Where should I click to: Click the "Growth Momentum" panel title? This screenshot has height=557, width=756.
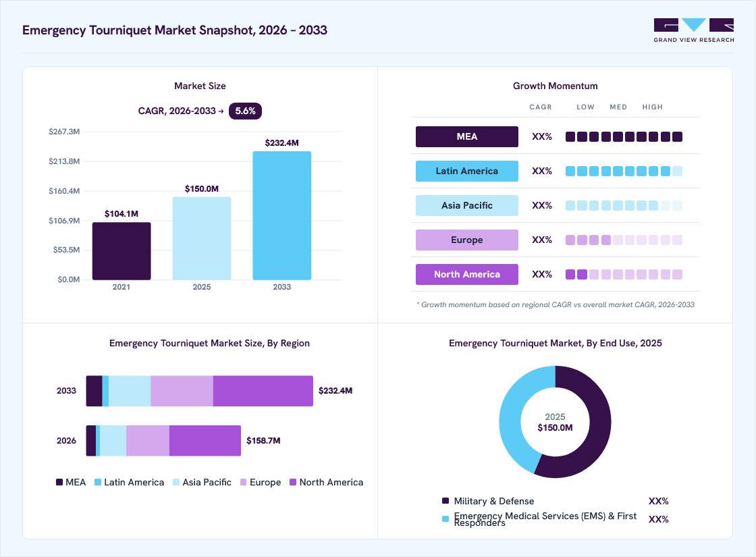[x=556, y=86]
